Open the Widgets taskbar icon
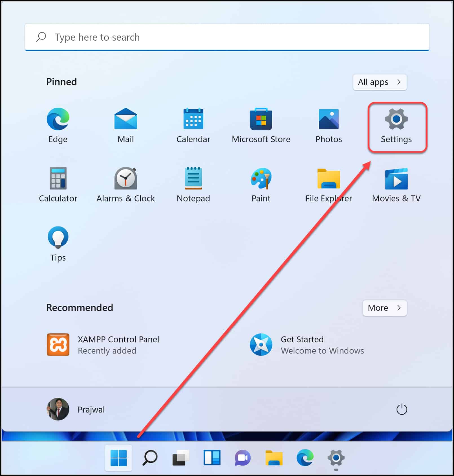 click(x=212, y=458)
